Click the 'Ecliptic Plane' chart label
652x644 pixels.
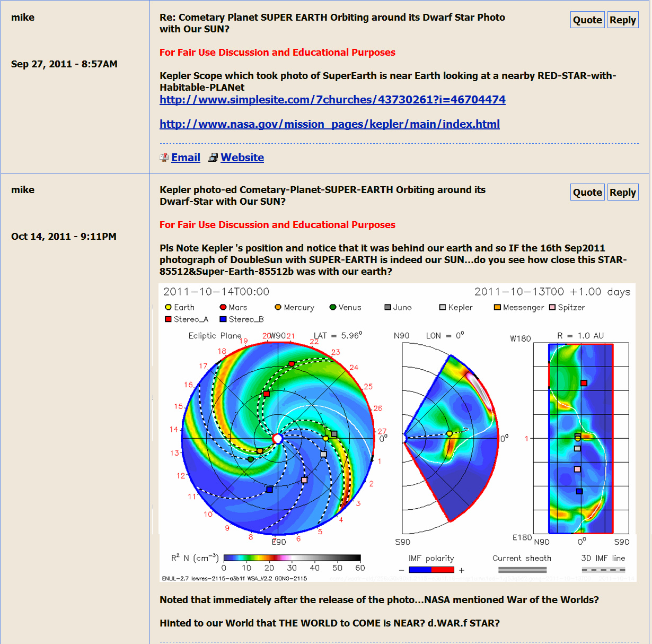pyautogui.click(x=215, y=336)
